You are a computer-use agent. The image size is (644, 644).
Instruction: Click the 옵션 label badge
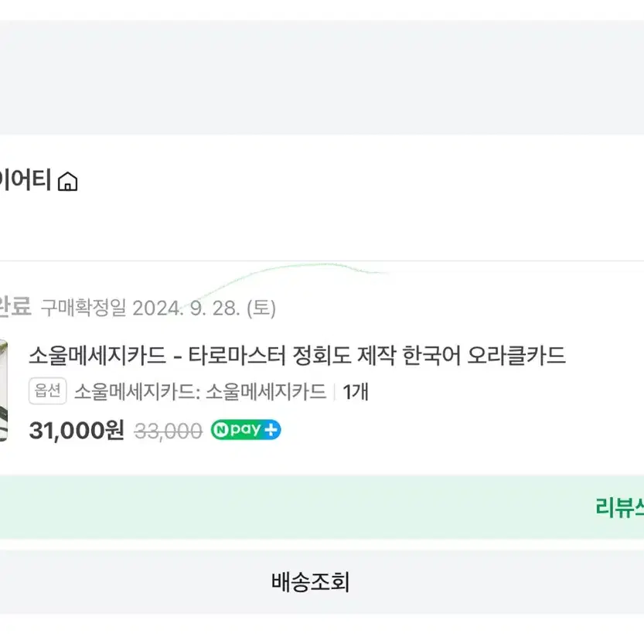click(x=48, y=390)
